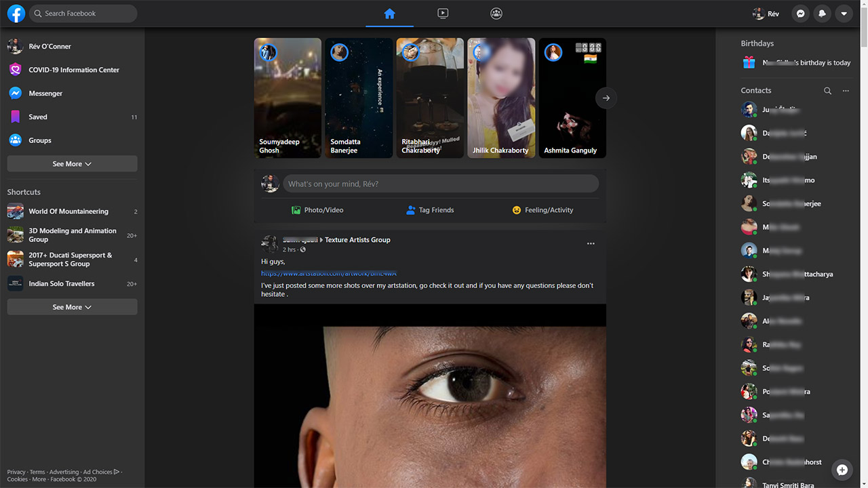Image resolution: width=868 pixels, height=488 pixels.
Task: Click the Privacy footer link
Action: point(16,472)
